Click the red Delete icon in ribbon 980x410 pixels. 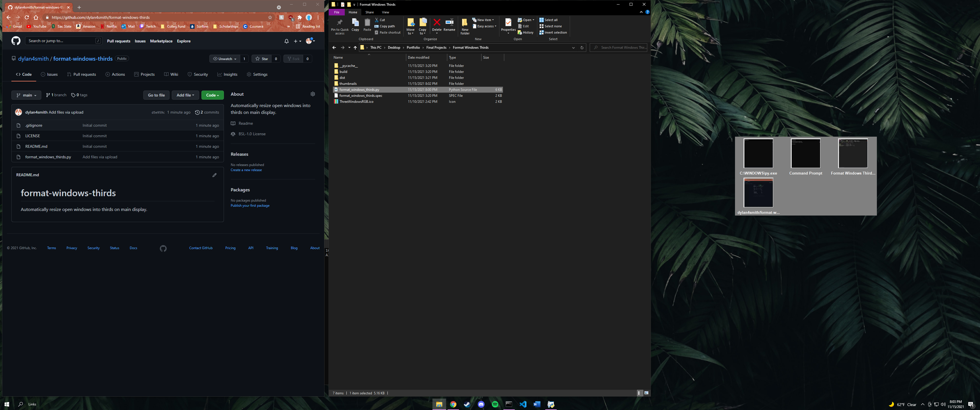tap(437, 22)
